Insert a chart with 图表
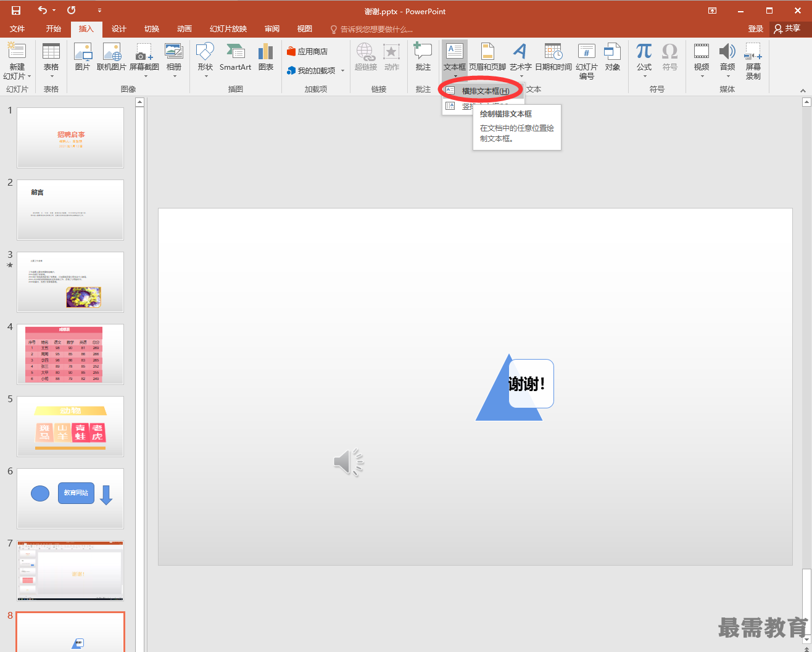 (266, 57)
